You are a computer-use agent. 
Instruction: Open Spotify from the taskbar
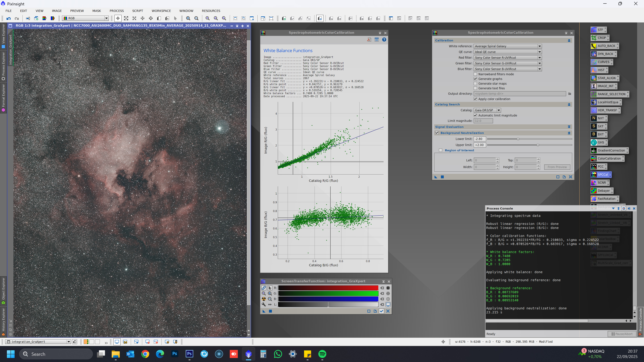pos(322,354)
